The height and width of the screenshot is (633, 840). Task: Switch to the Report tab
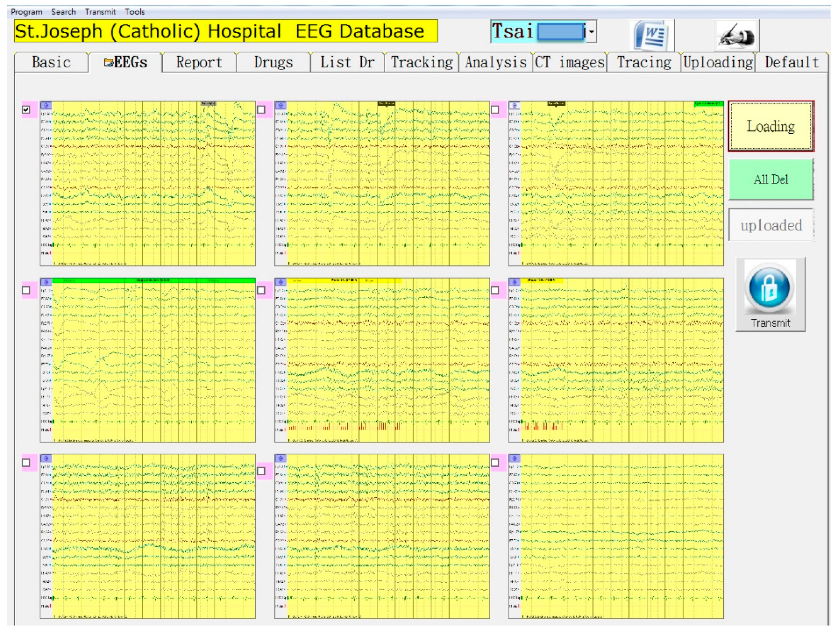199,62
